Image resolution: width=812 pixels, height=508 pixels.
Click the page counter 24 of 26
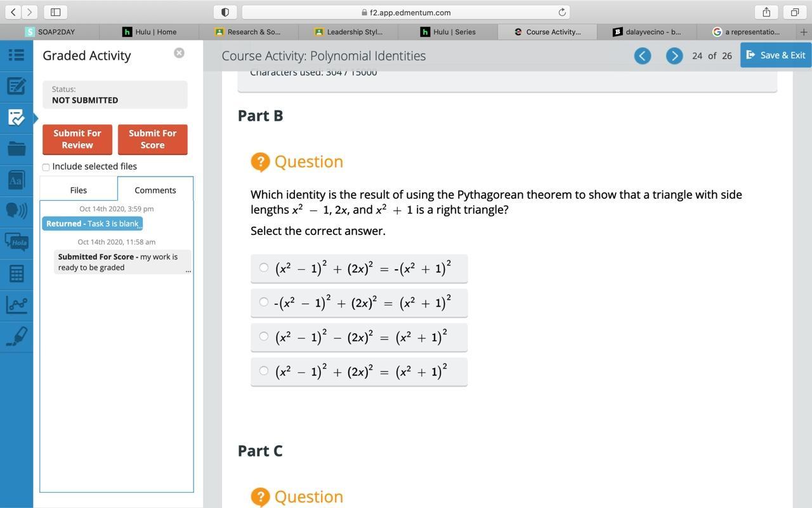(x=712, y=56)
